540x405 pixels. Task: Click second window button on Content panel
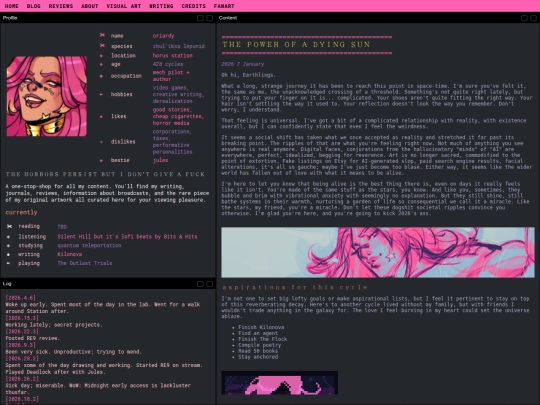click(x=533, y=18)
